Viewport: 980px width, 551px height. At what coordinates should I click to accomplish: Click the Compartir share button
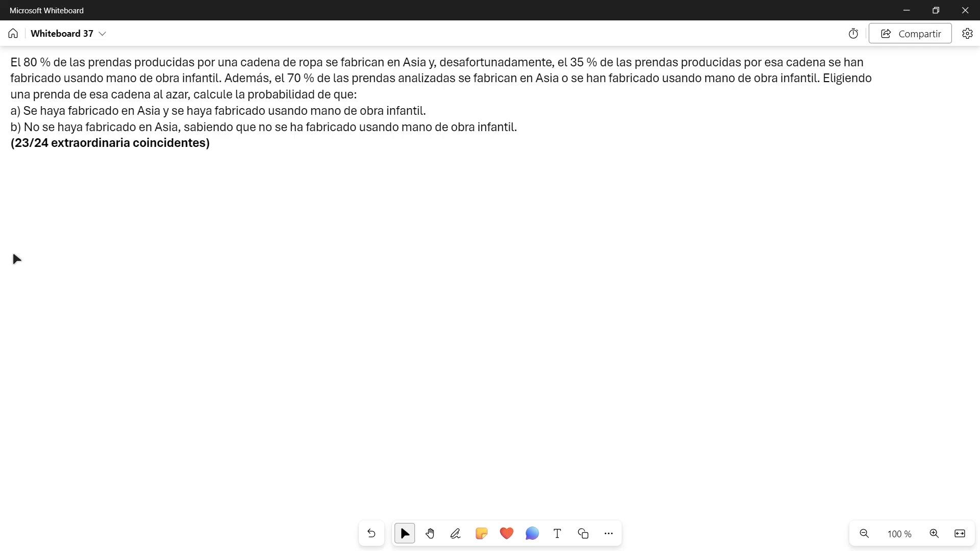tap(910, 34)
